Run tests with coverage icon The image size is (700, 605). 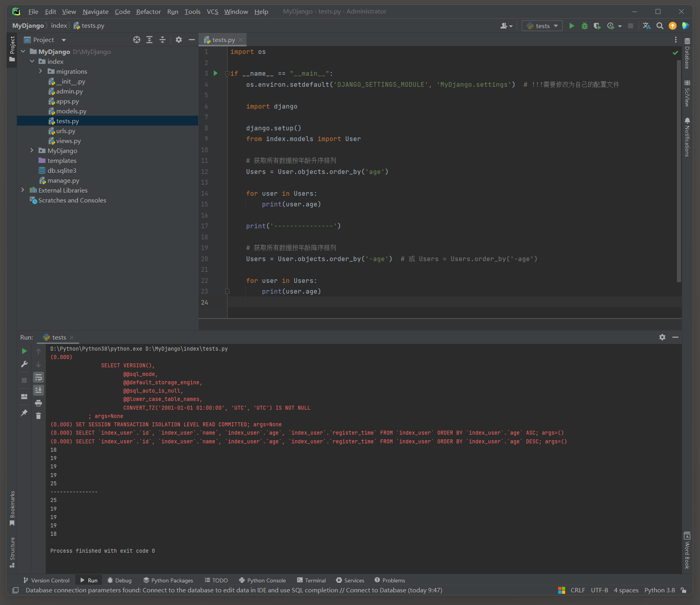click(597, 26)
